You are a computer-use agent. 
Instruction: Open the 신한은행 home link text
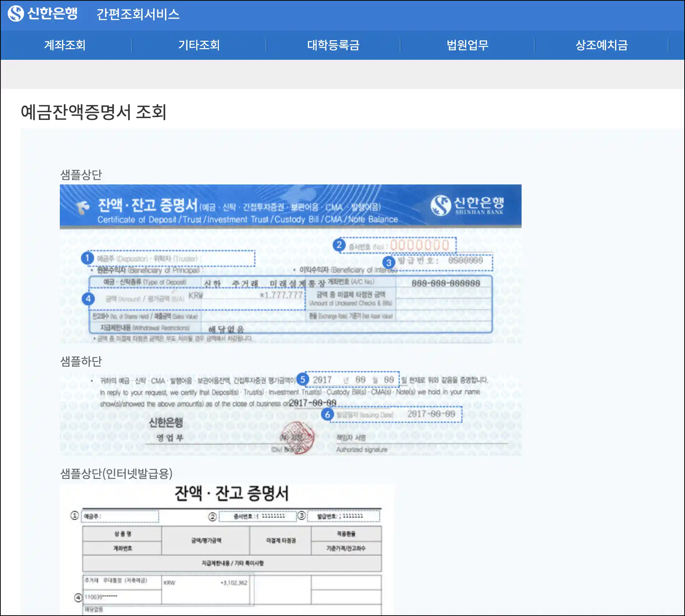[52, 13]
